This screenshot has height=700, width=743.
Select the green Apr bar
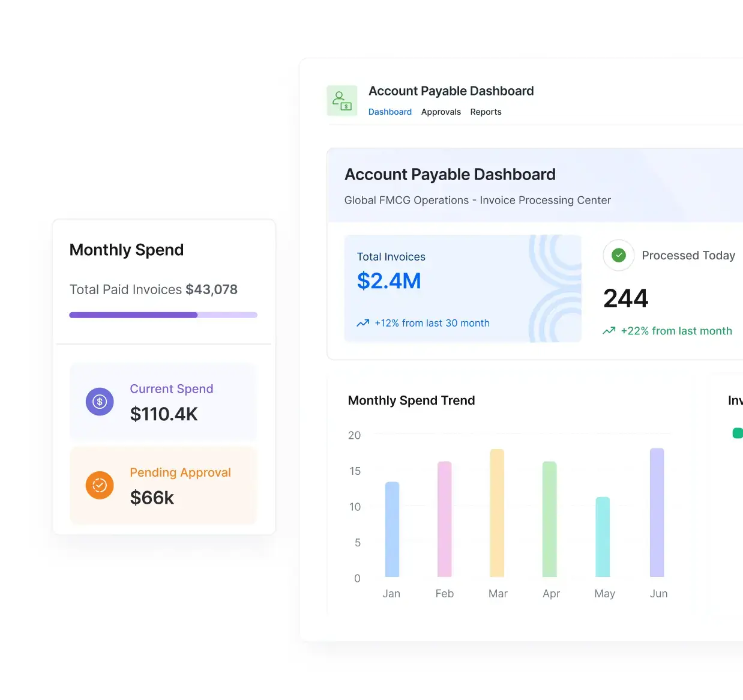click(x=549, y=519)
